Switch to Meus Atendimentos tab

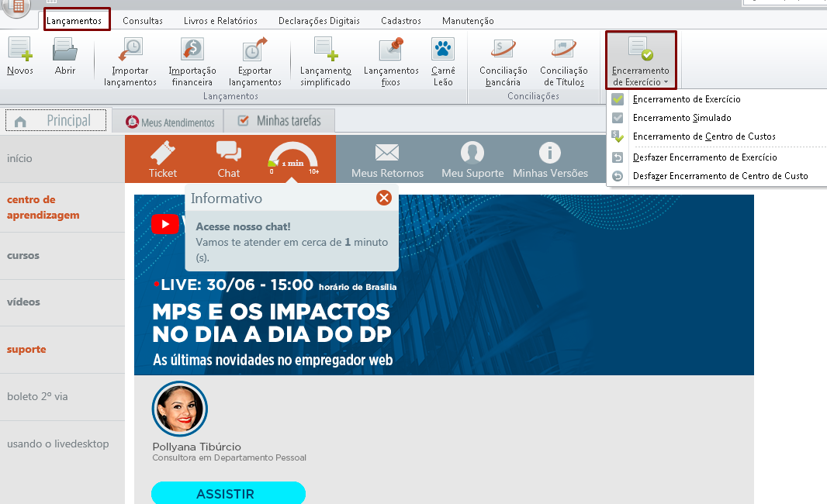[171, 123]
